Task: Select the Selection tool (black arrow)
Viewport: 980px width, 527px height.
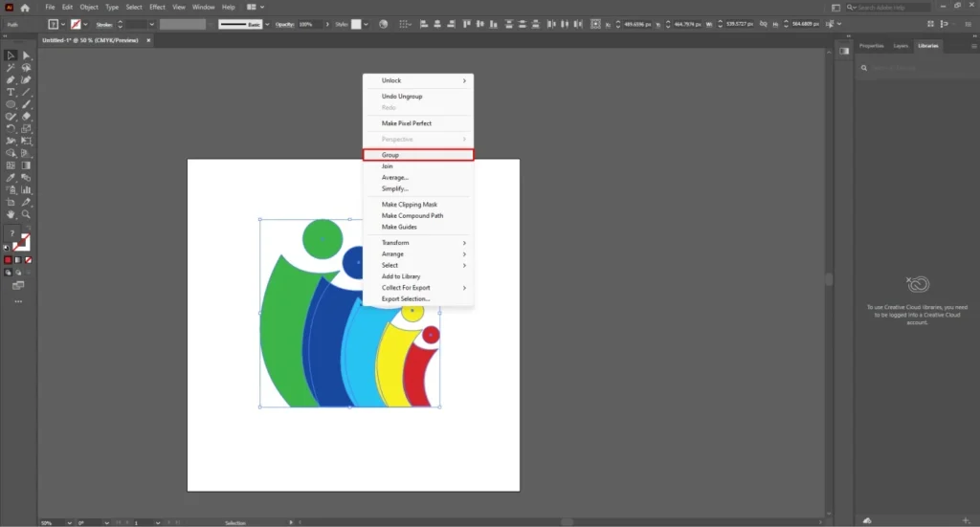Action: [11, 55]
